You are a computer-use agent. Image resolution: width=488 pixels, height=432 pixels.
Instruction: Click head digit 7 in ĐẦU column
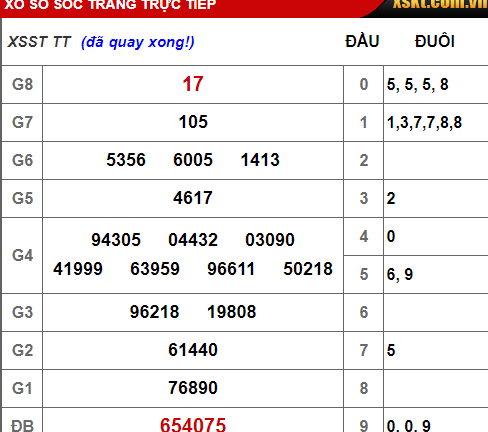(364, 350)
